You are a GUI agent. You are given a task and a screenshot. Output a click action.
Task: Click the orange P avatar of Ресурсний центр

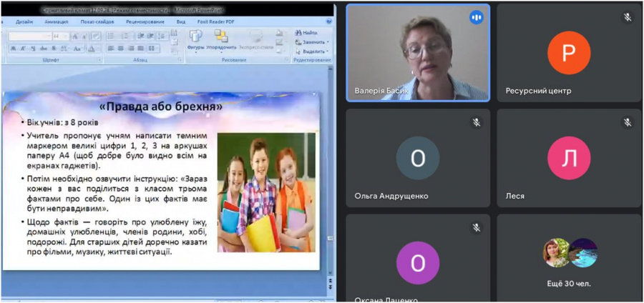569,53
